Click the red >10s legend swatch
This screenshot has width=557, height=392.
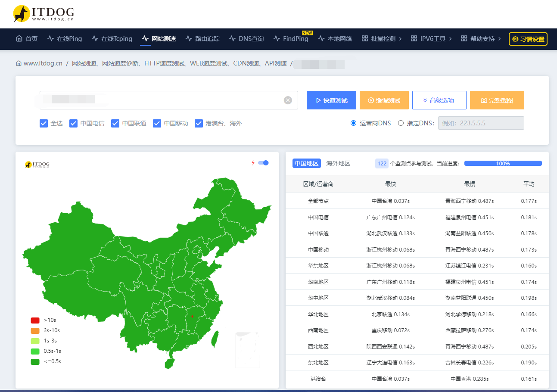pyautogui.click(x=35, y=320)
